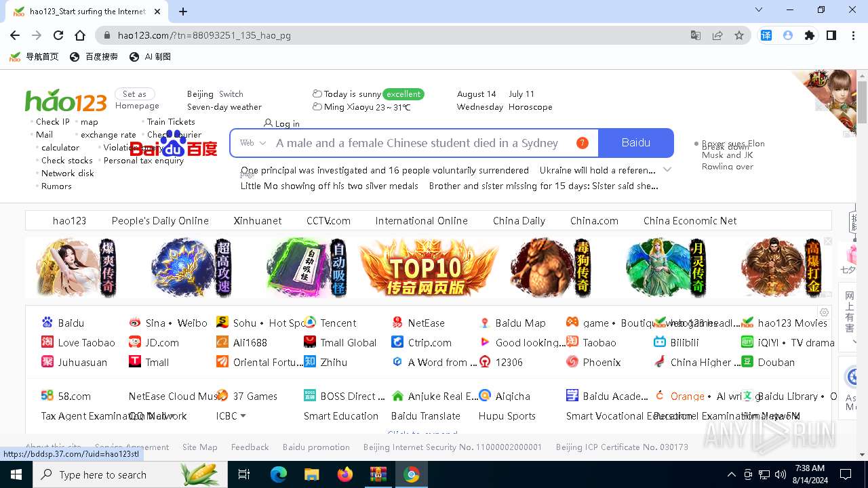Click the 百度搜索 bookmark
Viewport: 868px width, 488px height.
(x=94, y=57)
